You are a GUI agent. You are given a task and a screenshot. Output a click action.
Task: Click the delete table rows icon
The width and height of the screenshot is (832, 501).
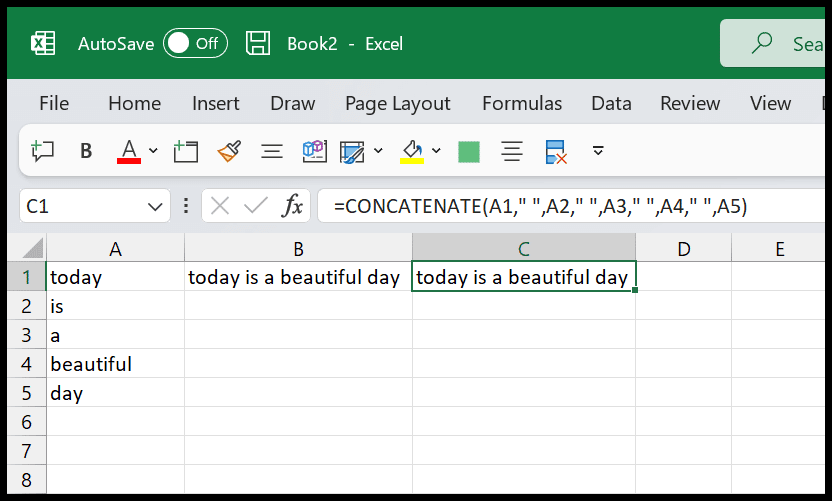pos(556,152)
